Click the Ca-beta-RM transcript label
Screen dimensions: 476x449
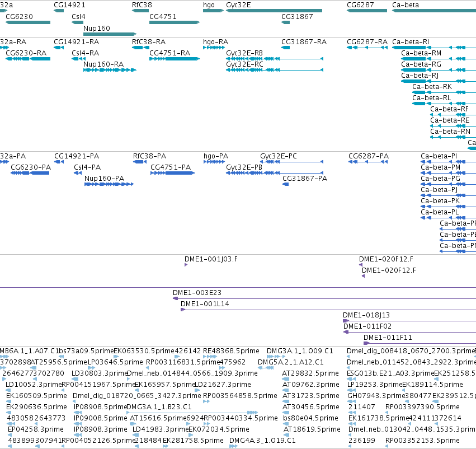421,53
